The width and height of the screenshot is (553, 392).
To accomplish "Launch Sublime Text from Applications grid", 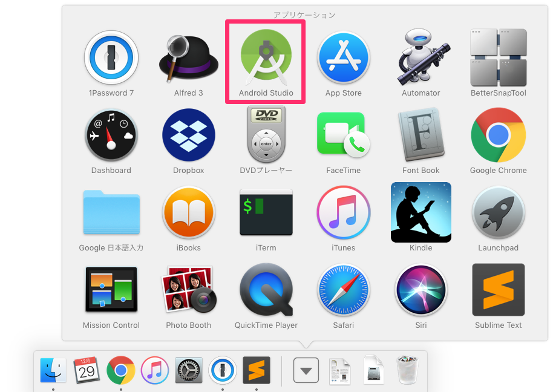I will pos(498,290).
